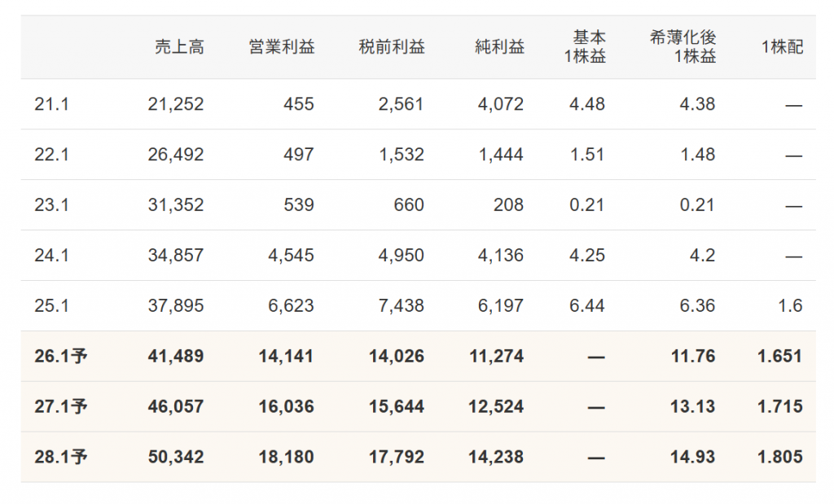This screenshot has width=834, height=504.
Task: Click the 純利益 column header
Action: pos(499,47)
